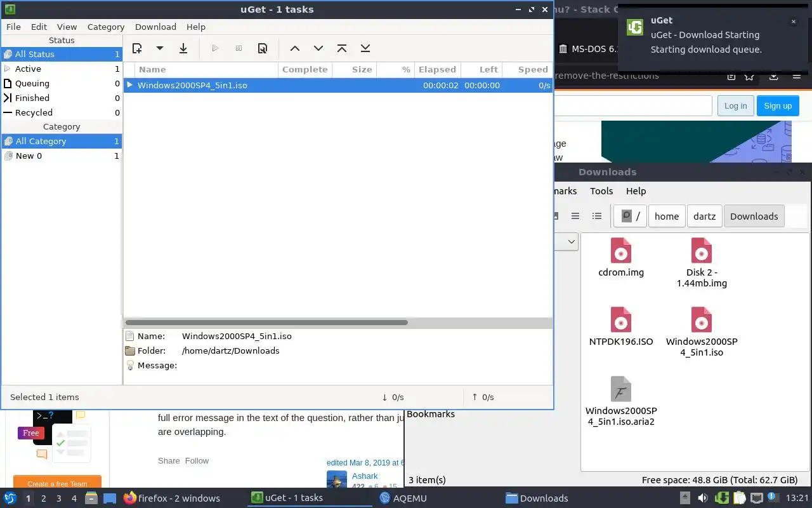This screenshot has height=508, width=812.
Task: Open the Help menu in uGet
Action: click(x=196, y=27)
